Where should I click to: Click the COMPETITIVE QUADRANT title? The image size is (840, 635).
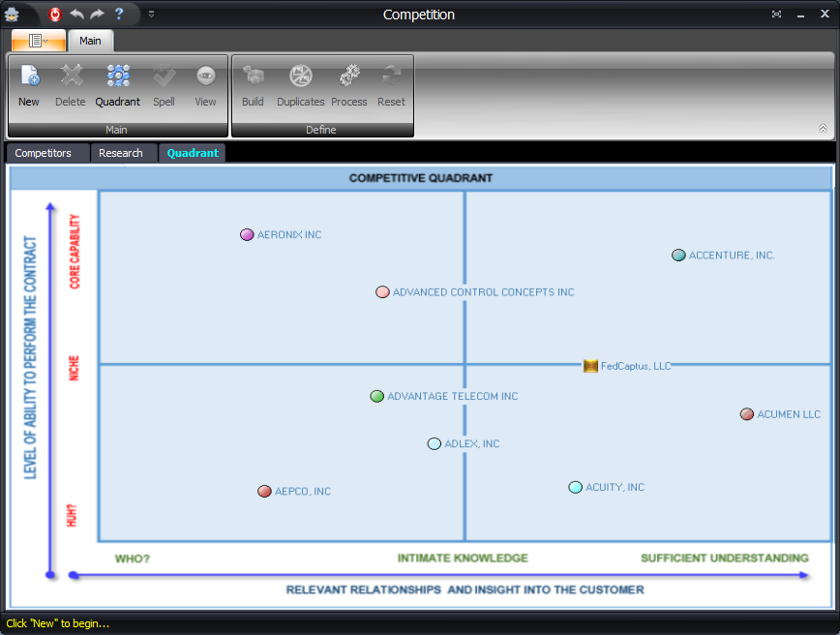[x=421, y=178]
